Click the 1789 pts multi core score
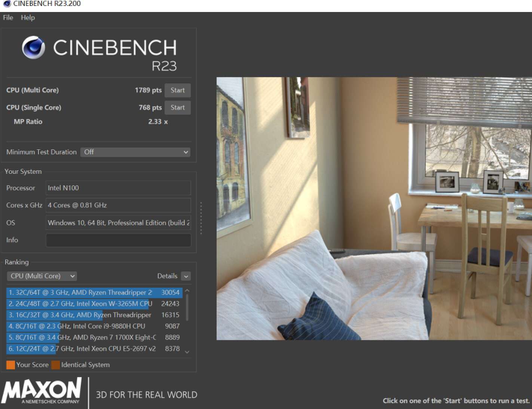Viewport: 532px width, 409px height. click(148, 90)
